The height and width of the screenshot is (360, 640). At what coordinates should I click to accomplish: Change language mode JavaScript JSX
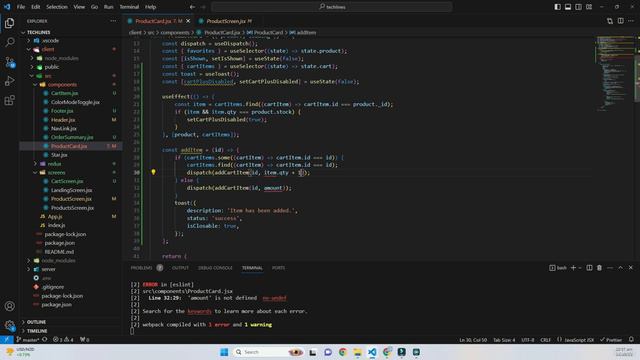tap(578, 340)
